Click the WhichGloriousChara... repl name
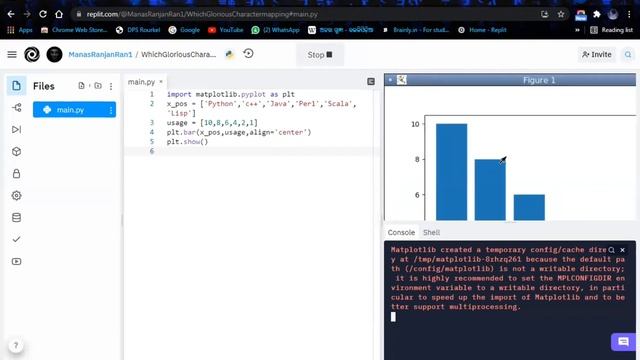Viewport: 640px width, 360px height. pyautogui.click(x=178, y=54)
